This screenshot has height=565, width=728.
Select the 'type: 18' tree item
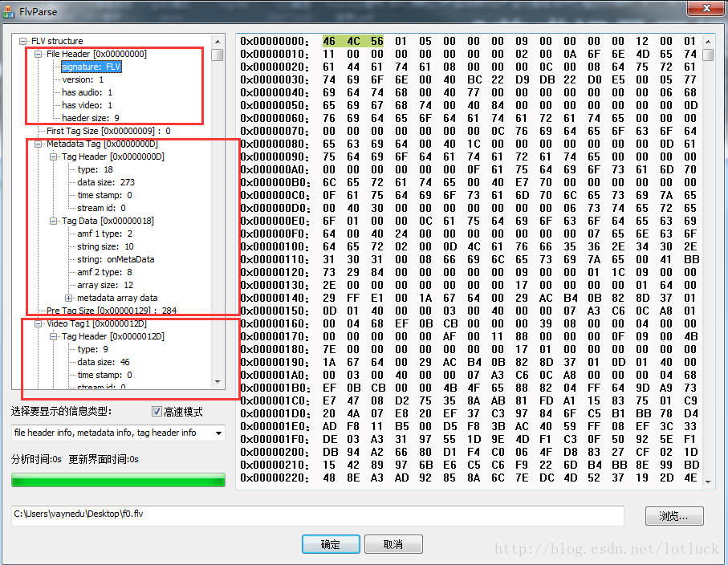coord(96,169)
